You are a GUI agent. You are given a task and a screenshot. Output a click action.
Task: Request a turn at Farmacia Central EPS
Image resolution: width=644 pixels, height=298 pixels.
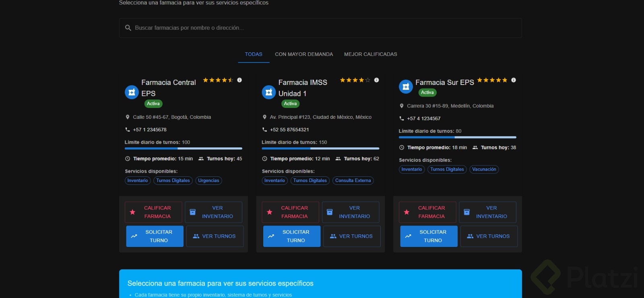(x=155, y=236)
